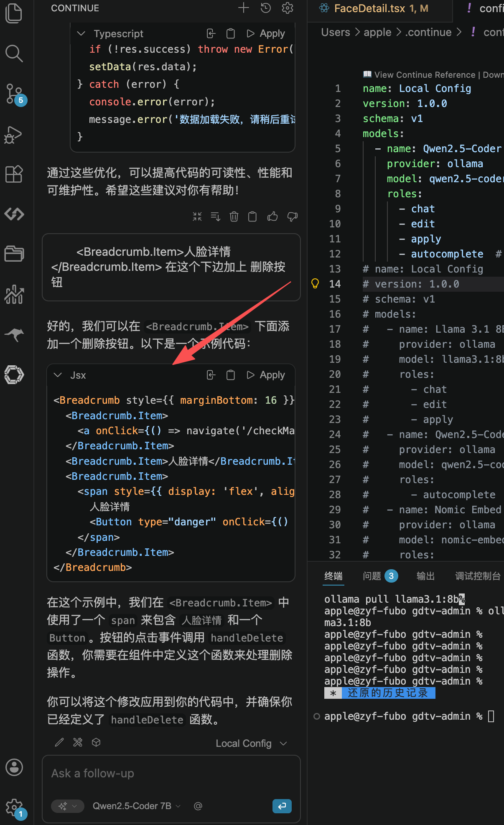
Task: Open the Extensions view
Action: [x=14, y=174]
